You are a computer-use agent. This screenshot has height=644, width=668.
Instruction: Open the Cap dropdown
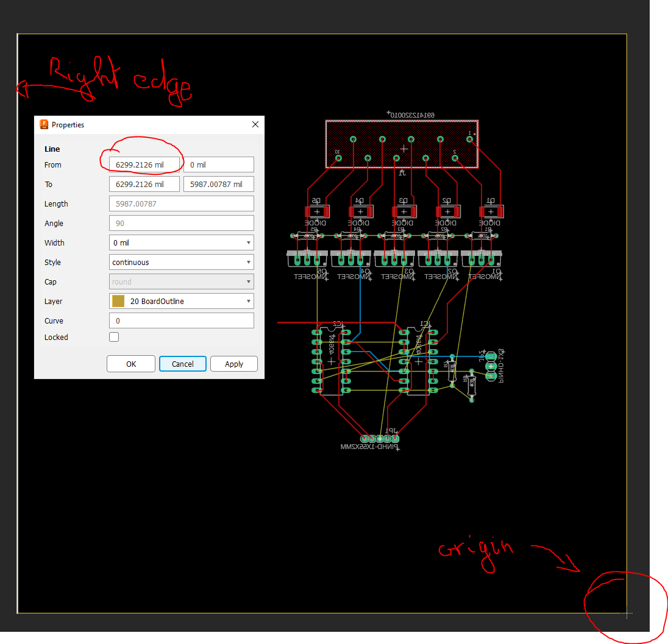[249, 281]
